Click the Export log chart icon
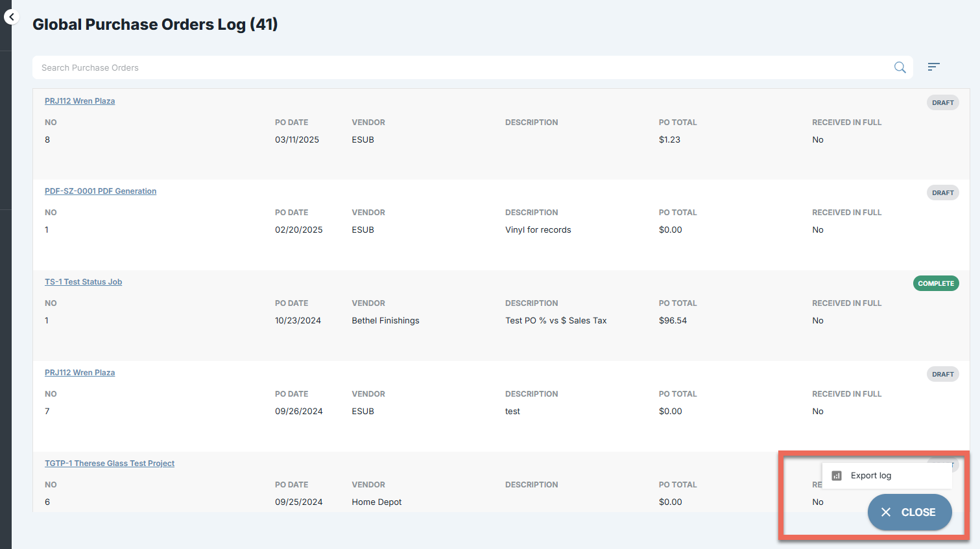980x549 pixels. (x=837, y=476)
